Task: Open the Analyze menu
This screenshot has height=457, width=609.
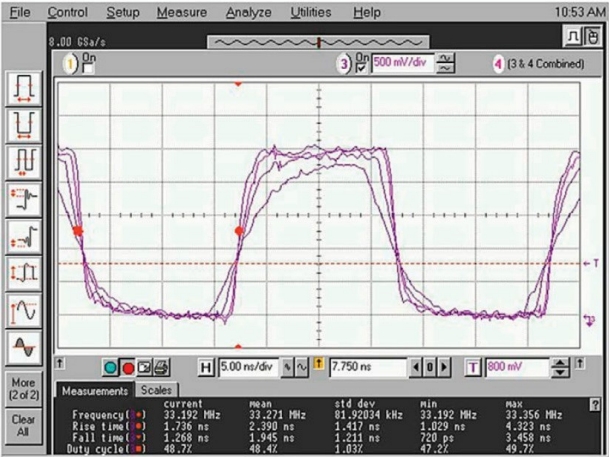Action: (x=248, y=12)
